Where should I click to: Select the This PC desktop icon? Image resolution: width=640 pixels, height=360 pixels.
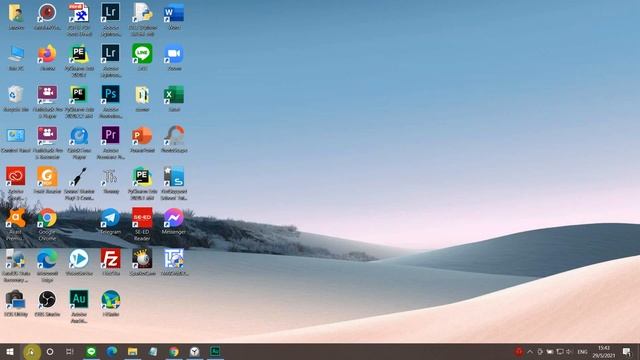pos(16,54)
